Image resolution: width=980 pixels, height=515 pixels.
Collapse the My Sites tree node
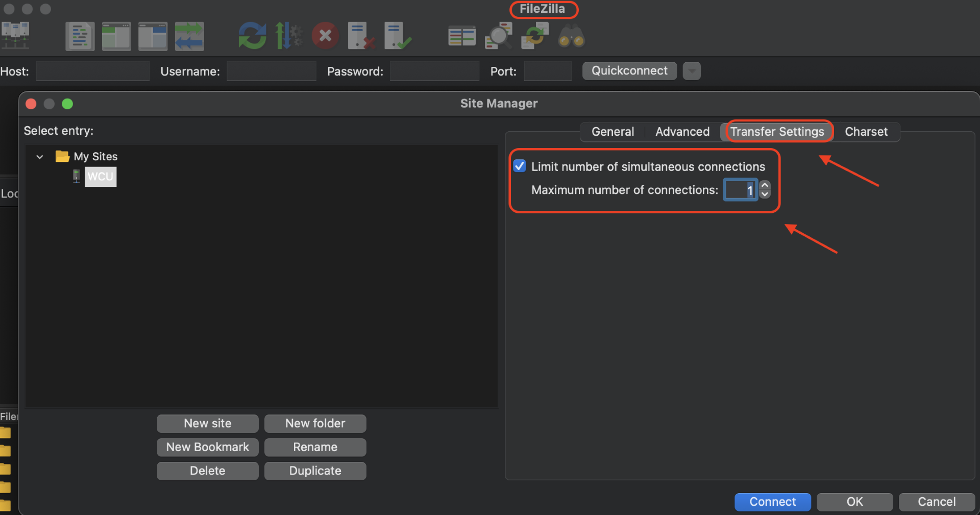click(x=40, y=157)
